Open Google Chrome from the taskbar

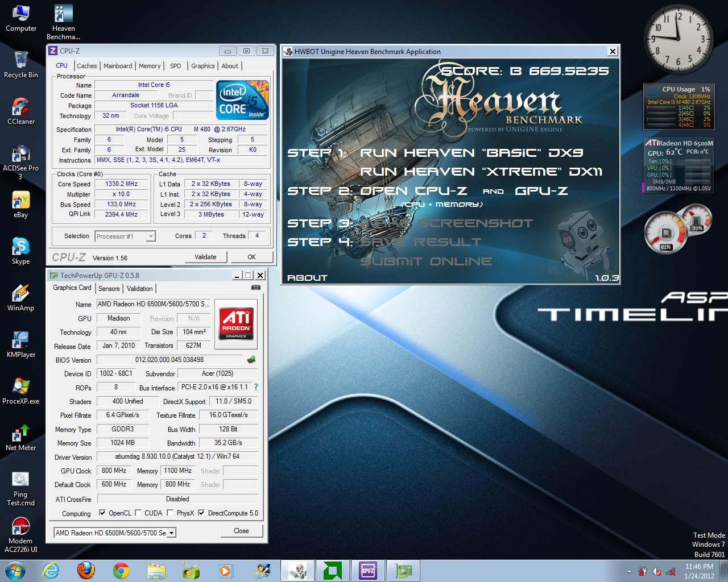121,570
